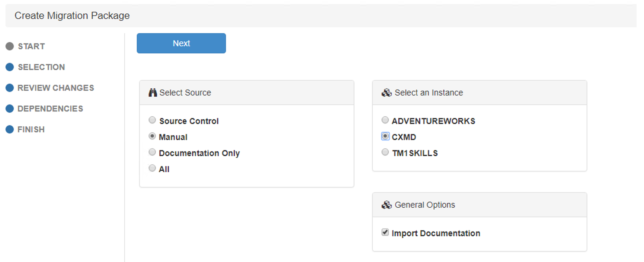Click the binoculars icon beside Select Source
This screenshot has width=644, height=262.
coord(153,93)
